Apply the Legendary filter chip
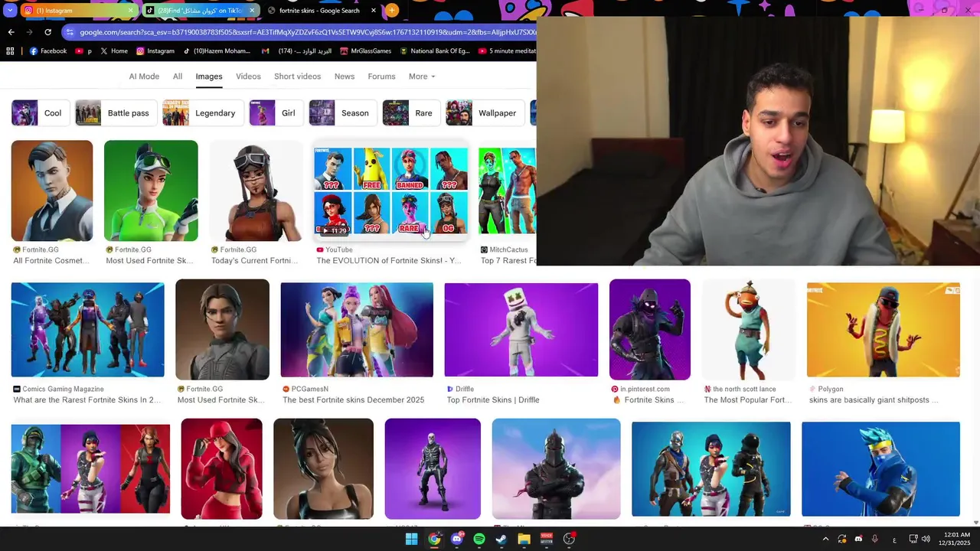980x551 pixels. click(203, 113)
